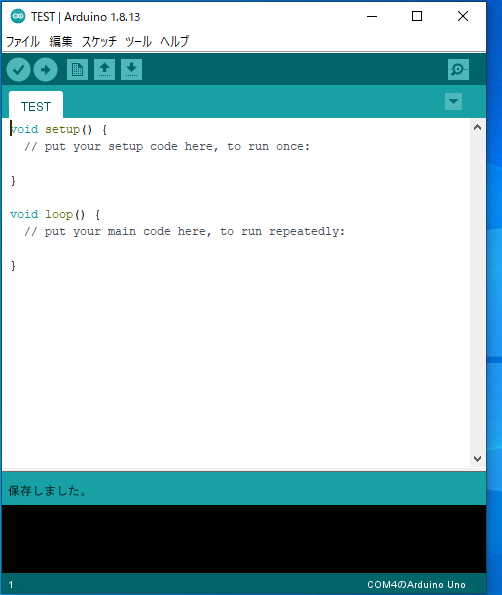Click the Verify checkmark button

[x=18, y=69]
